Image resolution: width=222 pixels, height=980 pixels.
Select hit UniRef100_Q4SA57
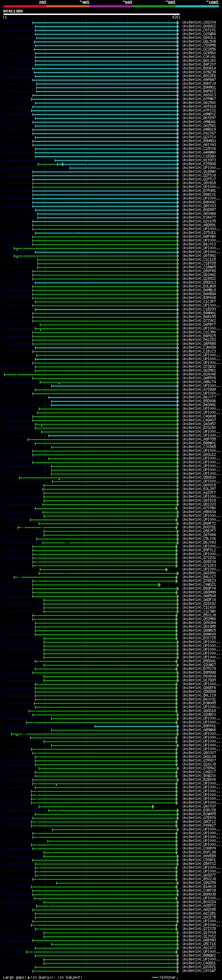tap(199, 424)
